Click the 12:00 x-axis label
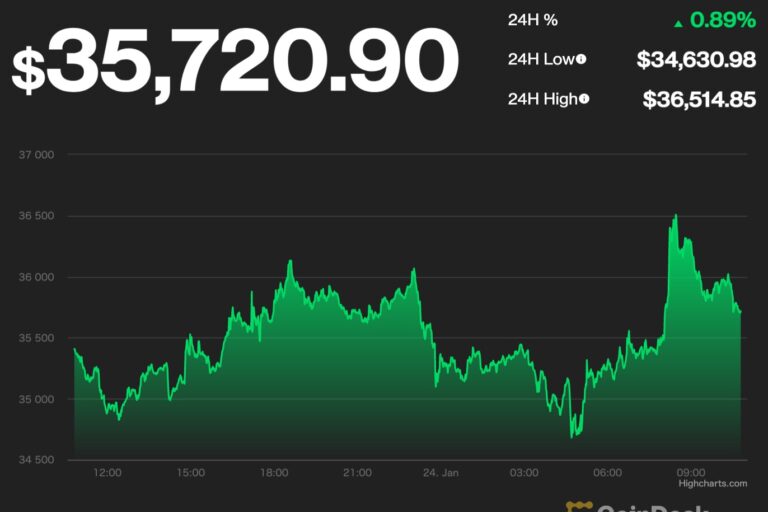 pyautogui.click(x=107, y=473)
